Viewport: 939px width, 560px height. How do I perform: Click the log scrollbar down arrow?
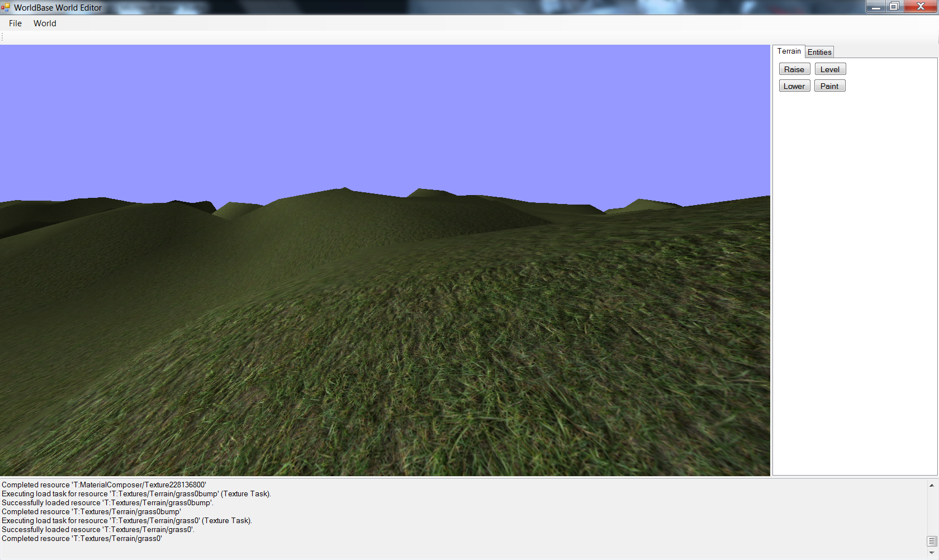[932, 553]
